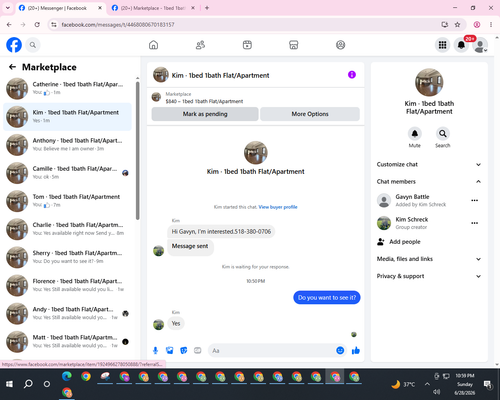Mute the Kim chat with bell icon
Image resolution: width=500 pixels, height=400 pixels.
(415, 134)
